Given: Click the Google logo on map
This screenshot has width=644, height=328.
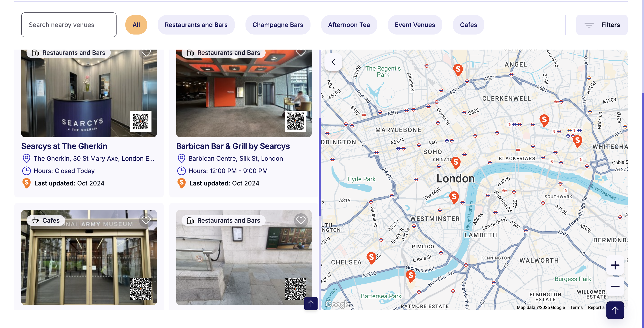Looking at the screenshot, I should point(338,304).
